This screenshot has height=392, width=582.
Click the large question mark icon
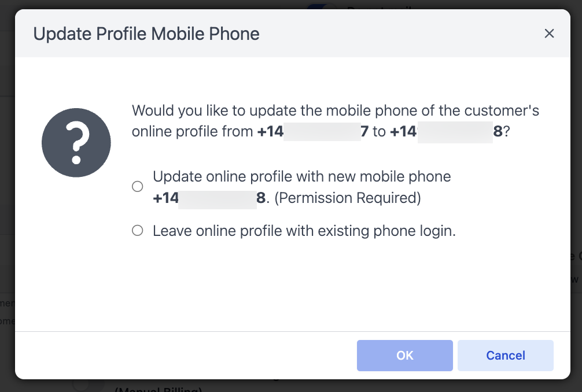pyautogui.click(x=76, y=142)
